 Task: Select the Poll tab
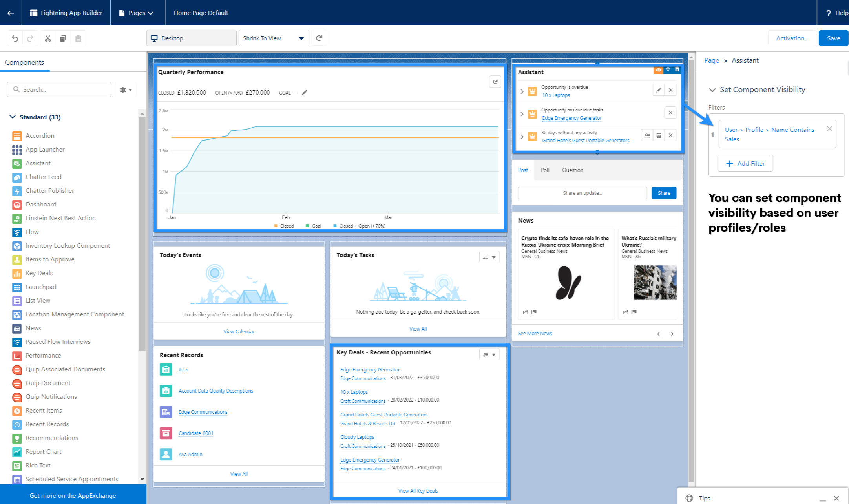pos(545,170)
